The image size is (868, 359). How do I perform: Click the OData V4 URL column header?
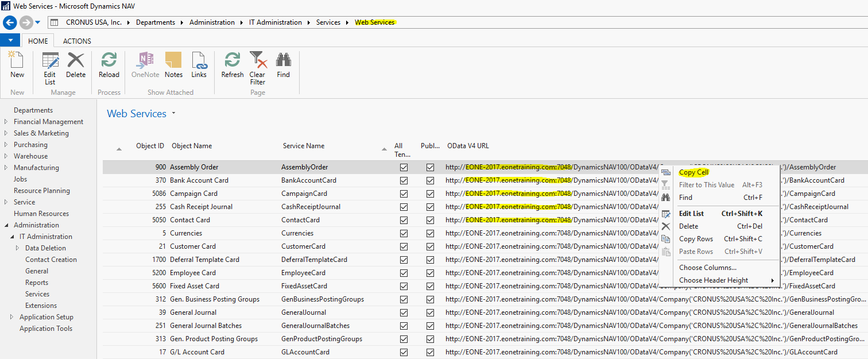[x=468, y=146]
